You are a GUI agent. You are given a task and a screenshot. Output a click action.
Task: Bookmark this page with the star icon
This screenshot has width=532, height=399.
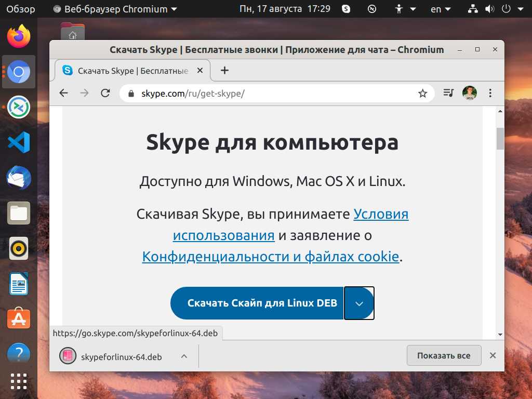tap(422, 94)
